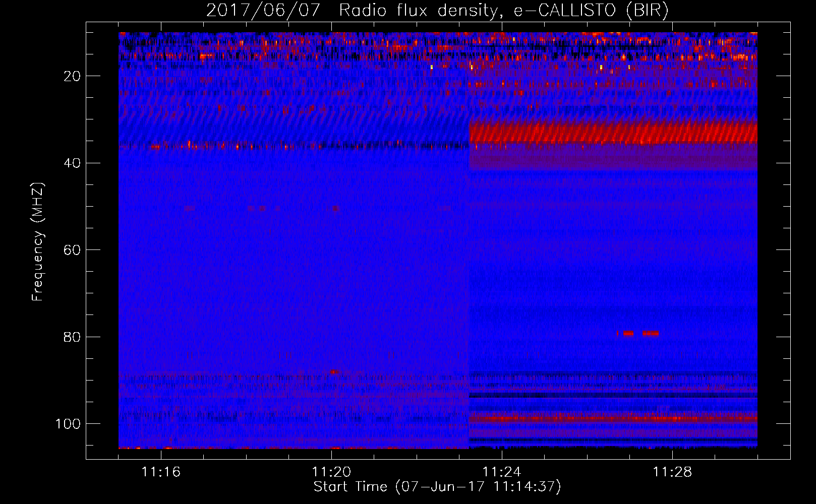This screenshot has height=504, width=816.
Task: Click the 'Start Time (07-Jun-17 11:14:37)' label
Action: pos(437,487)
